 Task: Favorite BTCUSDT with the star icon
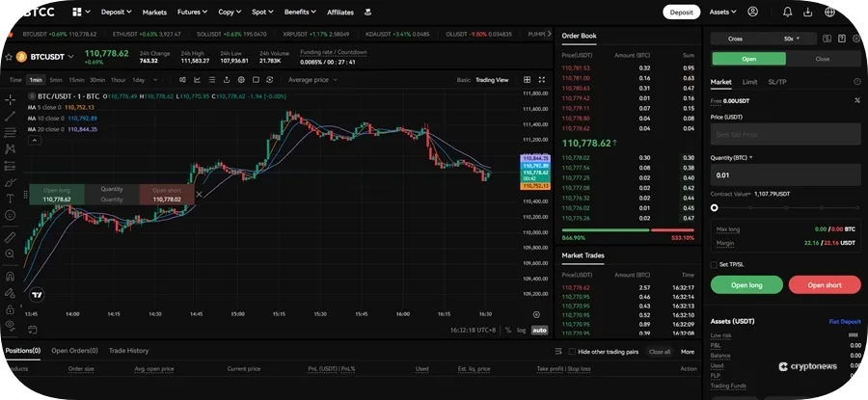tap(9, 57)
